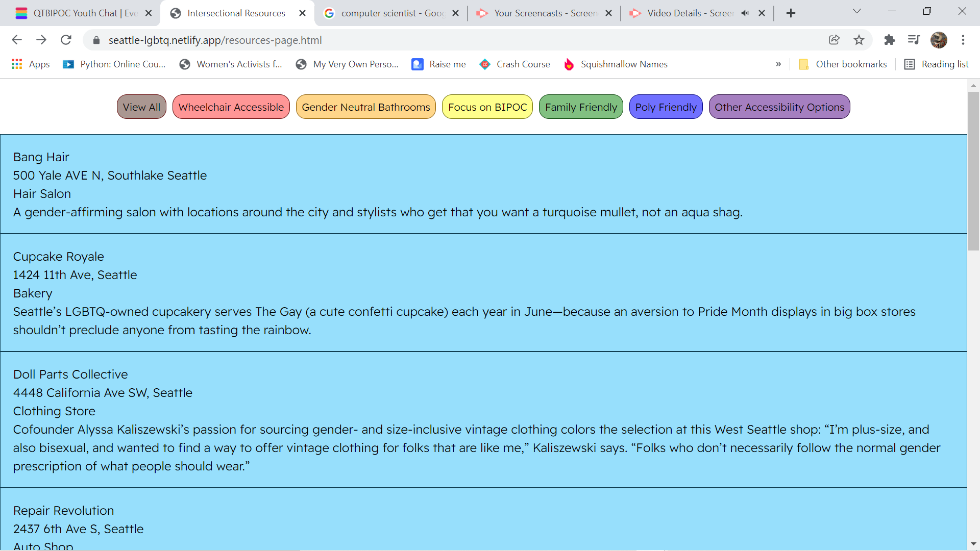Open Chrome three-dot menu

(963, 40)
